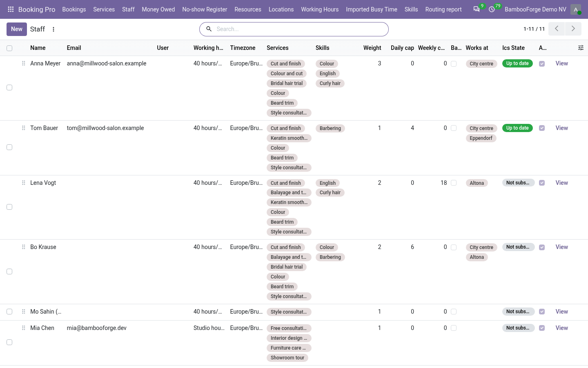The height and width of the screenshot is (368, 588).
Task: Open the Bookings menu
Action: coord(74,9)
